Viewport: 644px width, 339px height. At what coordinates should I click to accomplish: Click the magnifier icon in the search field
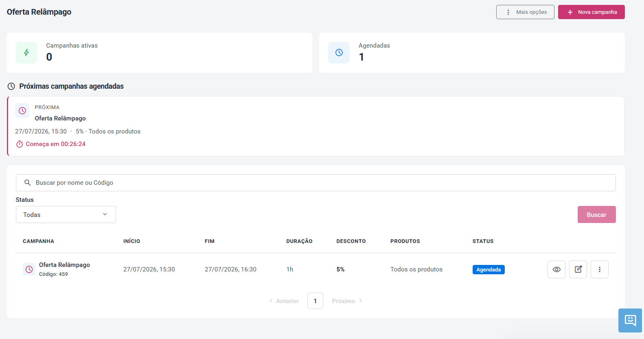pos(28,183)
